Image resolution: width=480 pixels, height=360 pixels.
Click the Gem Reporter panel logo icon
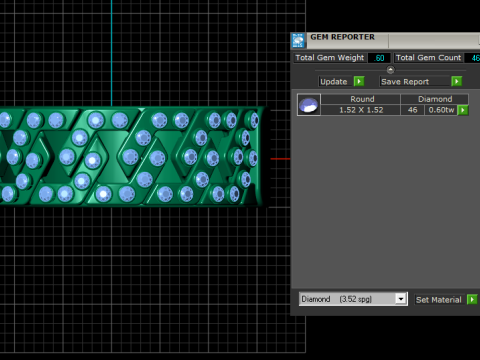point(298,41)
